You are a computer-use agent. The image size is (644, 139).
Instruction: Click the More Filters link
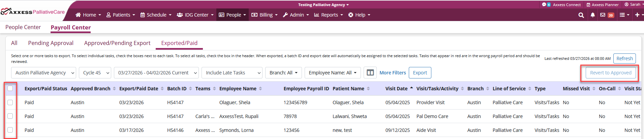coord(392,73)
